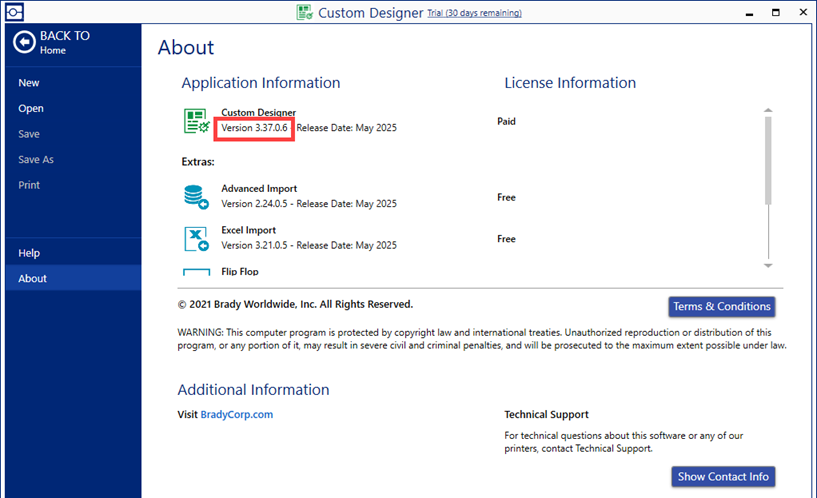Open the Help section

(29, 253)
